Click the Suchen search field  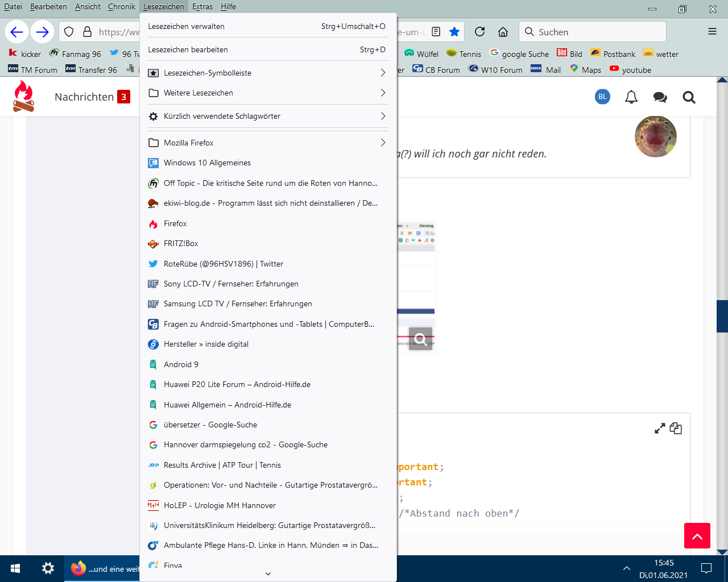pos(593,32)
